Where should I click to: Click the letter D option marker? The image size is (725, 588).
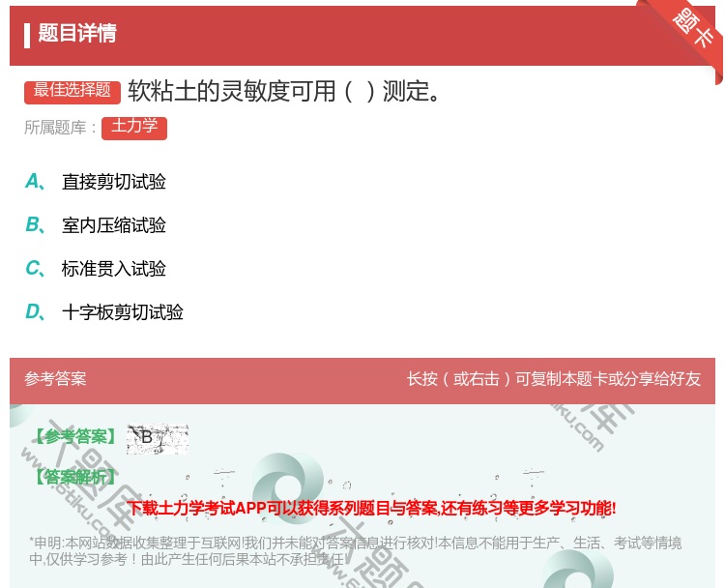35,311
